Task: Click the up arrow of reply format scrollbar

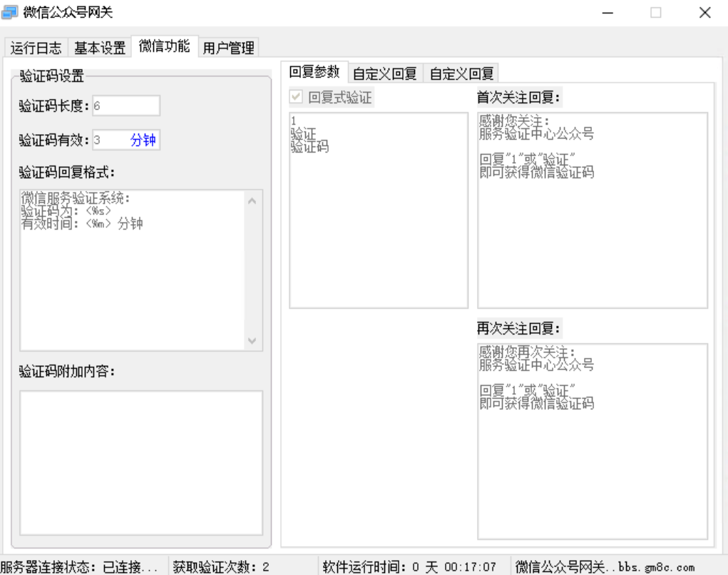Action: [x=252, y=201]
